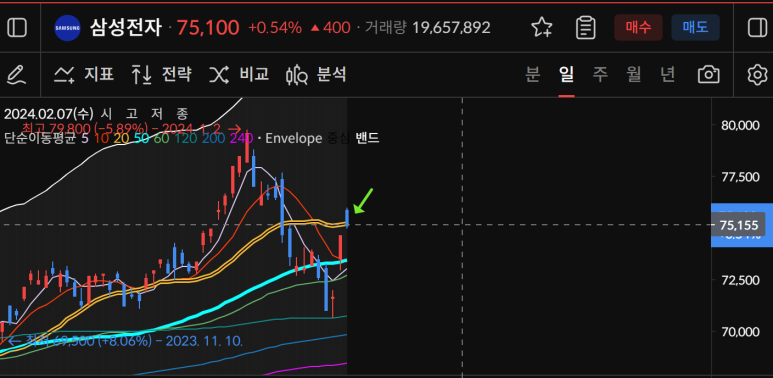Click the Samsung logo icon
773x378 pixels.
(67, 28)
